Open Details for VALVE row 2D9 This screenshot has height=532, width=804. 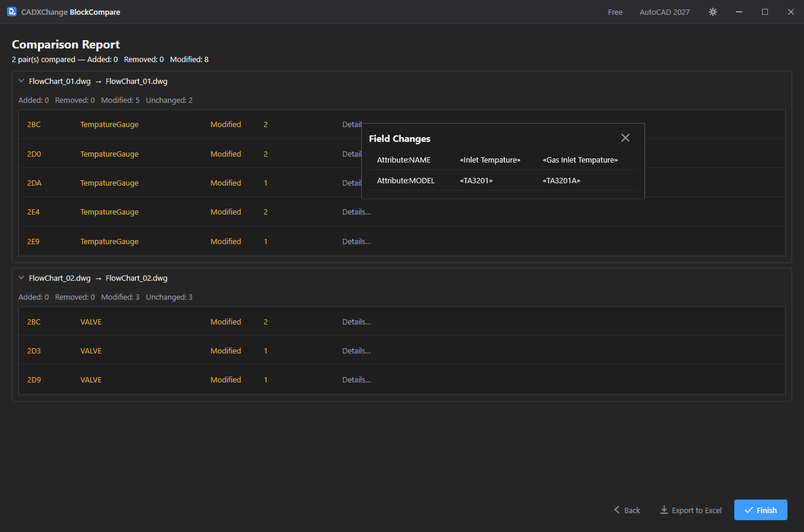[x=356, y=379]
